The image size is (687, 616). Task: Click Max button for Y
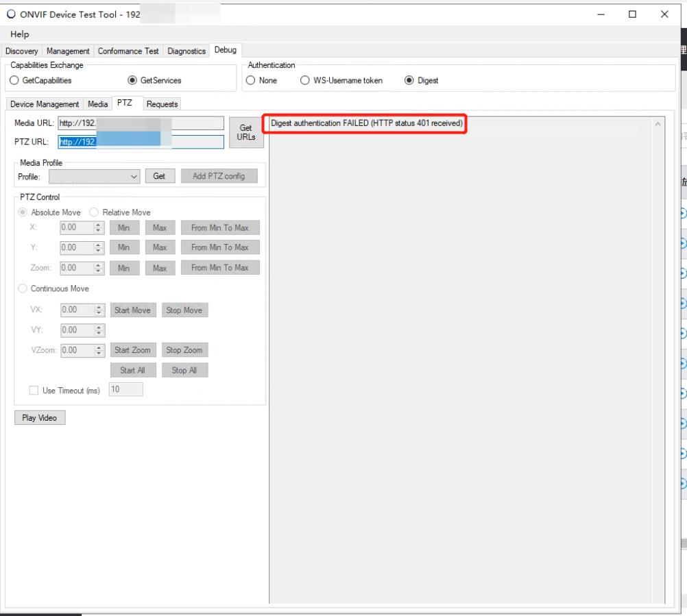(160, 247)
